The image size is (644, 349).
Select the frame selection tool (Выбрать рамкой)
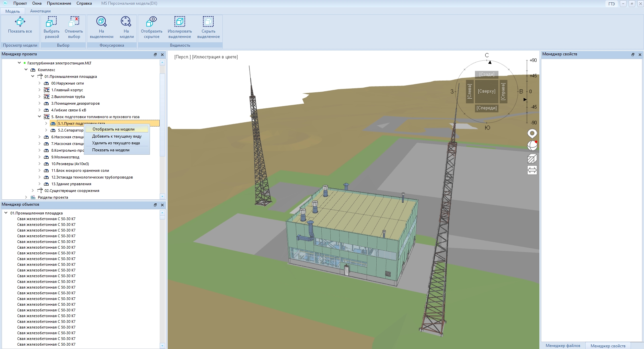coord(51,22)
